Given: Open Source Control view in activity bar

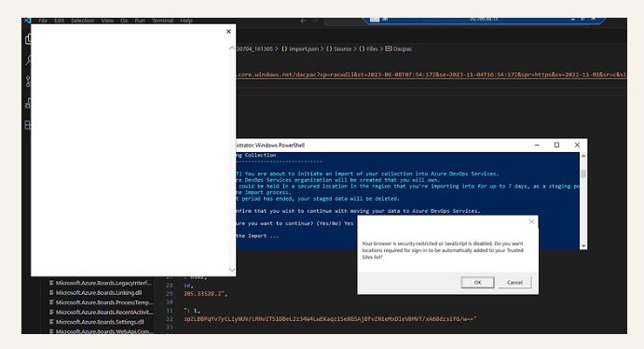Looking at the screenshot, I should (x=28, y=81).
